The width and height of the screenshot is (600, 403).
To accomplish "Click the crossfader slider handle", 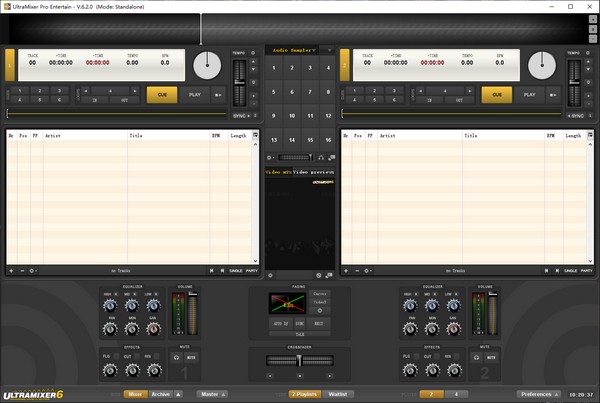I will tap(299, 361).
